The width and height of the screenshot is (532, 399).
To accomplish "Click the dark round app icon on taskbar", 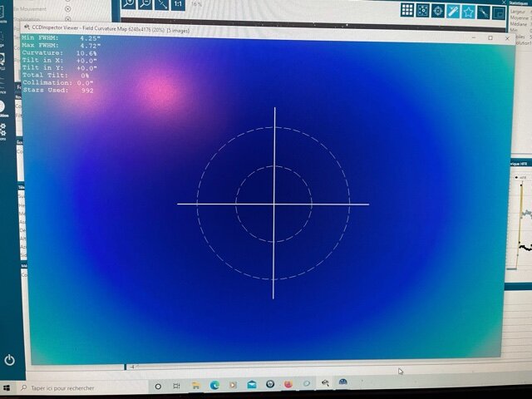I will pyautogui.click(x=270, y=384).
